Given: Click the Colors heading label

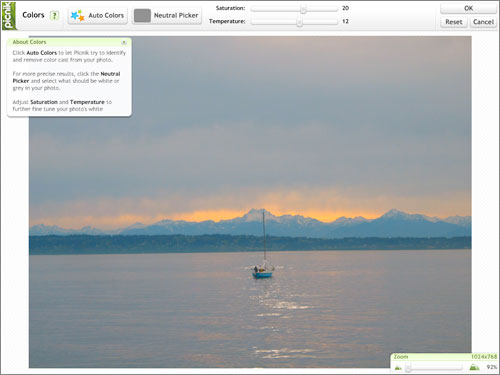Looking at the screenshot, I should click(x=33, y=15).
